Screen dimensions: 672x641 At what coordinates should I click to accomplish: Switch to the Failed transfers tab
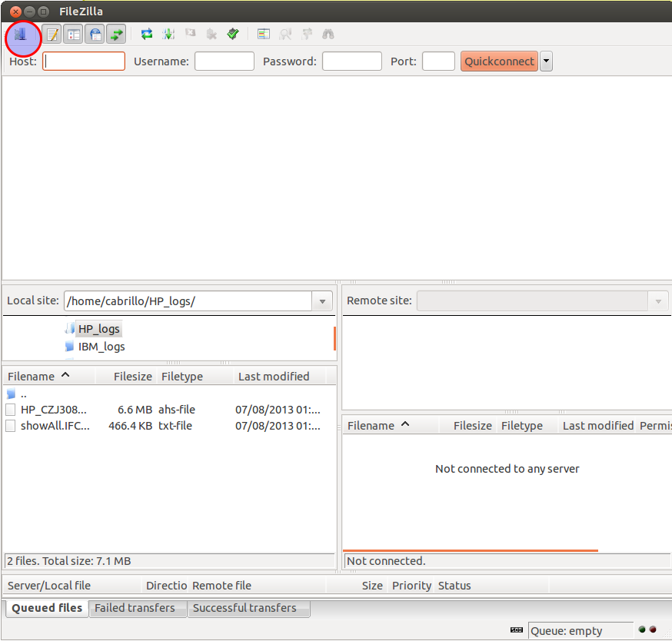135,608
